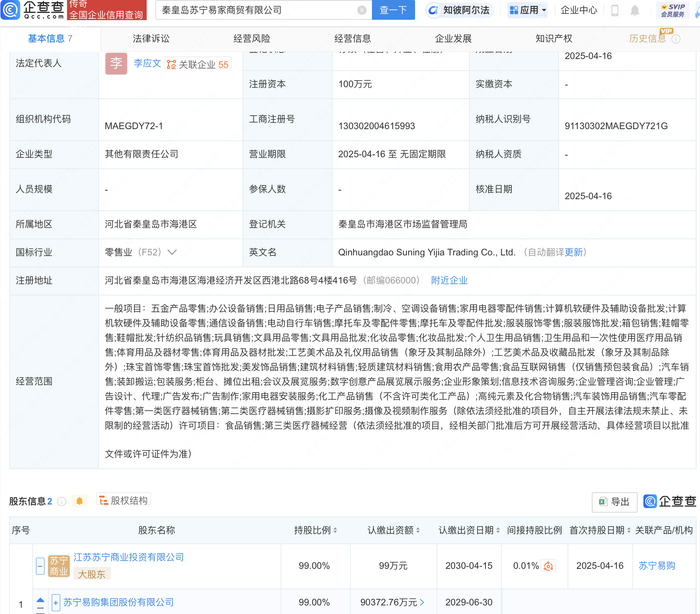Switch to the 法律诉讼 tab
The image size is (700, 614).
151,38
